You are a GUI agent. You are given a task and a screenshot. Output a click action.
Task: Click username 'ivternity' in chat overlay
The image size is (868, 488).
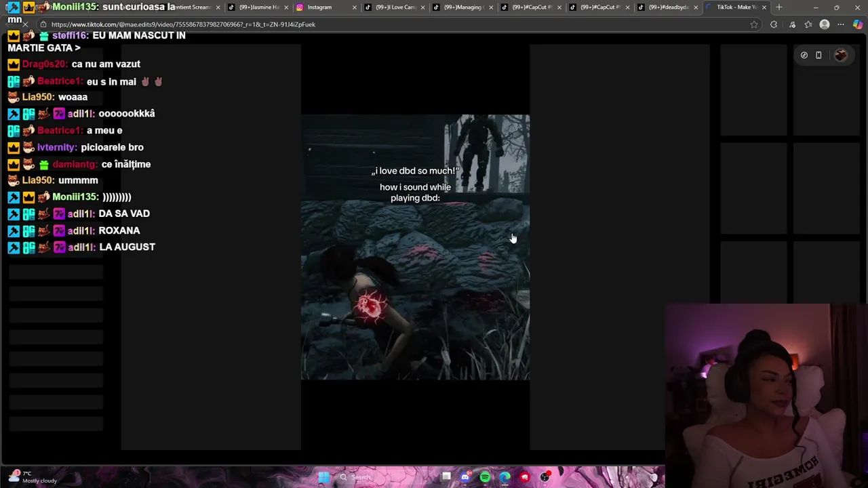point(57,147)
